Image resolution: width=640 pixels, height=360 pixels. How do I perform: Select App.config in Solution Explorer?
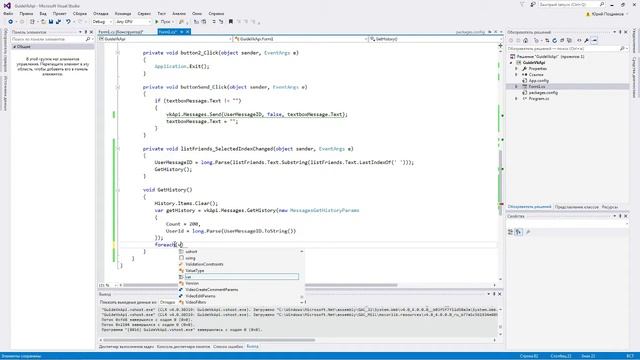pyautogui.click(x=538, y=81)
